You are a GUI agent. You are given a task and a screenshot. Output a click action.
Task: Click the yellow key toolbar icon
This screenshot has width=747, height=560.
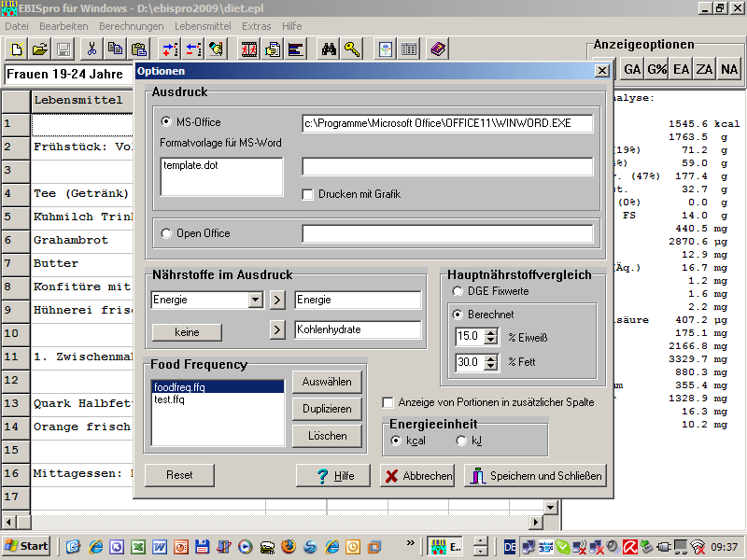tap(352, 49)
